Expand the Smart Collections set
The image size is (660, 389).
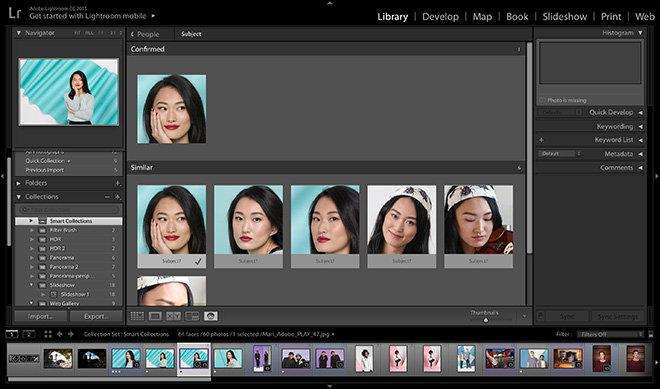coord(31,221)
